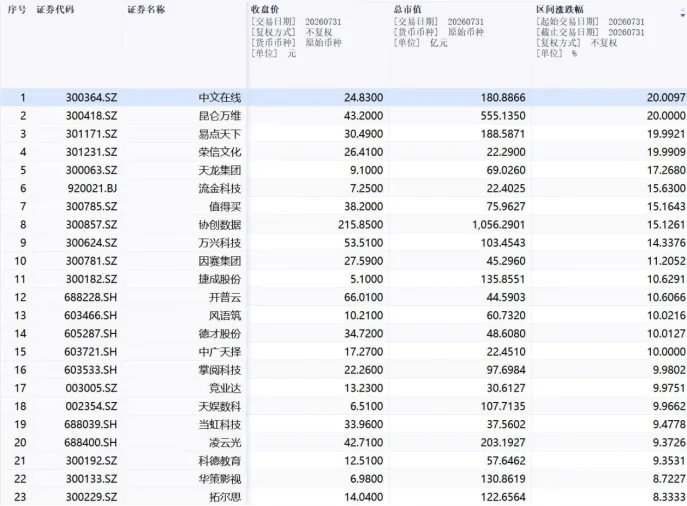Viewport: 687px width, 506px height.
Task: Select stock name 荣信文化
Action: pyautogui.click(x=220, y=152)
